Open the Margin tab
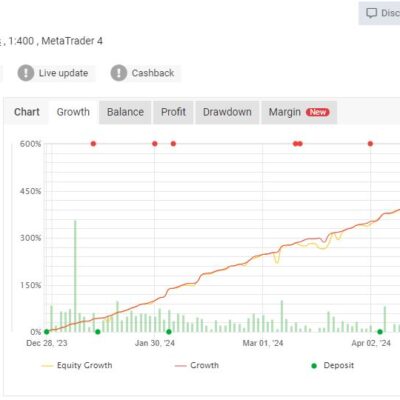The width and height of the screenshot is (400, 400). [x=299, y=112]
